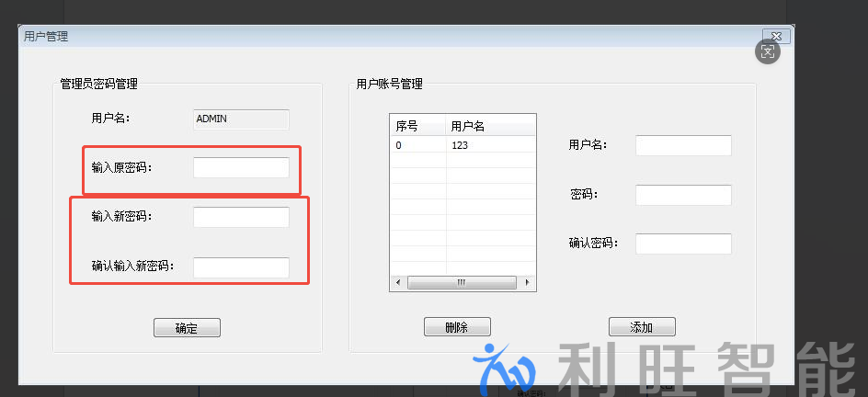The width and height of the screenshot is (868, 397).
Task: Select the user row 123 in list
Action: [463, 145]
